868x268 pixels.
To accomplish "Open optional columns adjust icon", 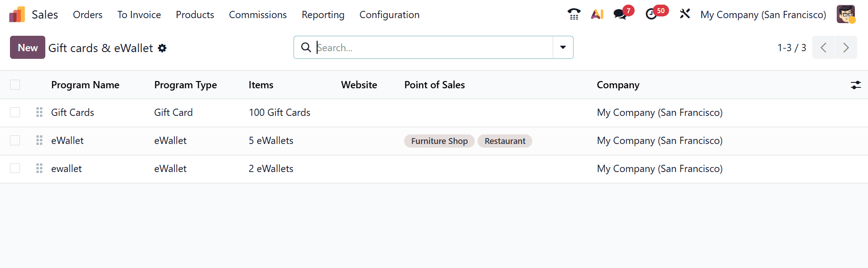I will click(x=855, y=85).
